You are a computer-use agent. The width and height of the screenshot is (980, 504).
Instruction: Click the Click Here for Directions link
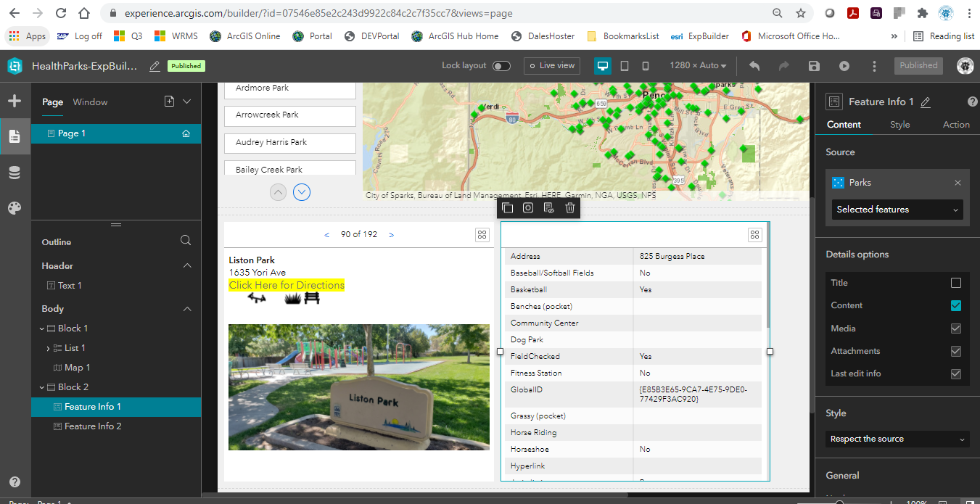coord(287,285)
